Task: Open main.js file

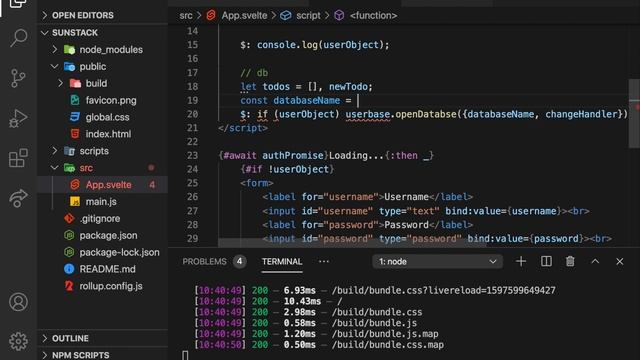Action: tap(102, 202)
